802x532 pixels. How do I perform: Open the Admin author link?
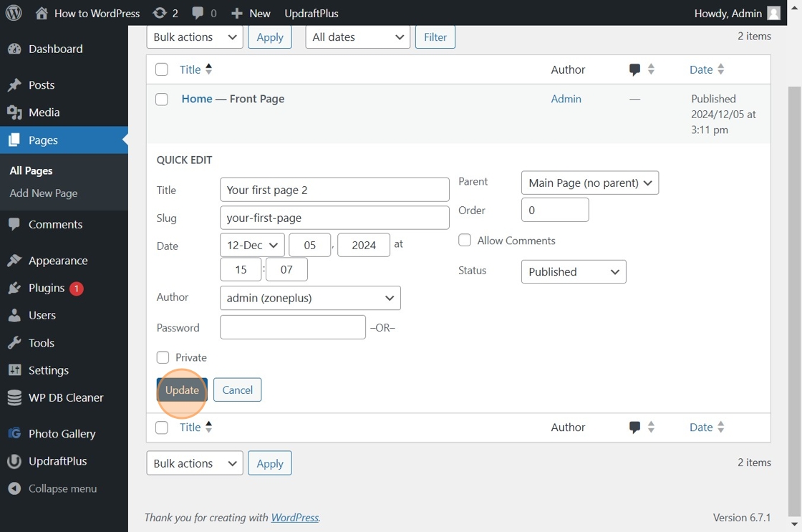click(566, 99)
